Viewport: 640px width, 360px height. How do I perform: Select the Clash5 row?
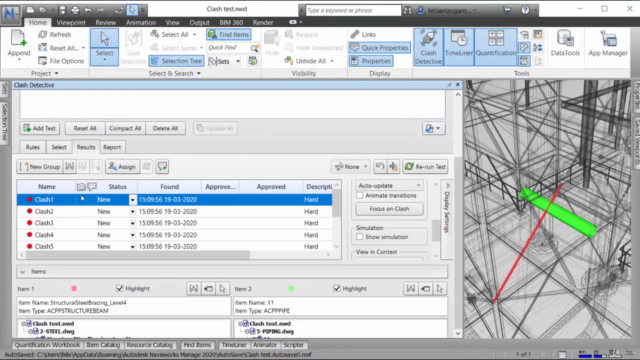coord(174,247)
